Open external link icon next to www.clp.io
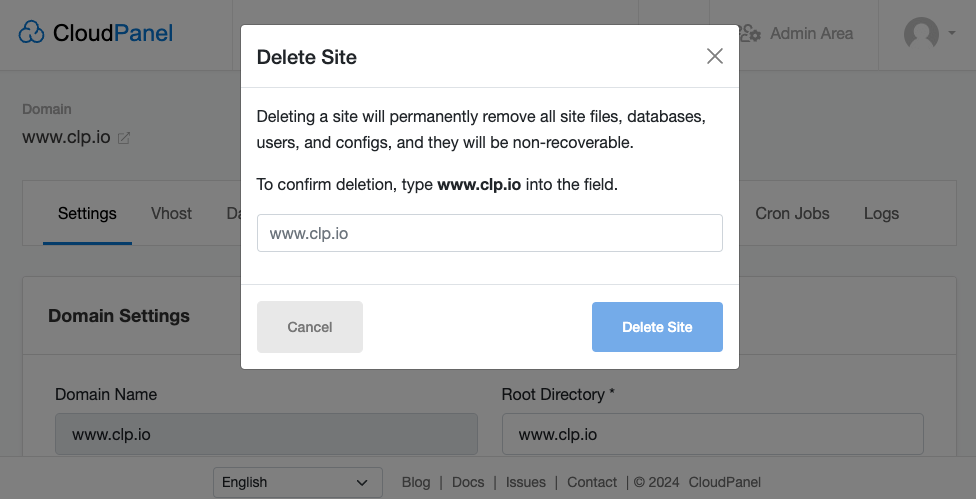The width and height of the screenshot is (976, 499). tap(124, 138)
